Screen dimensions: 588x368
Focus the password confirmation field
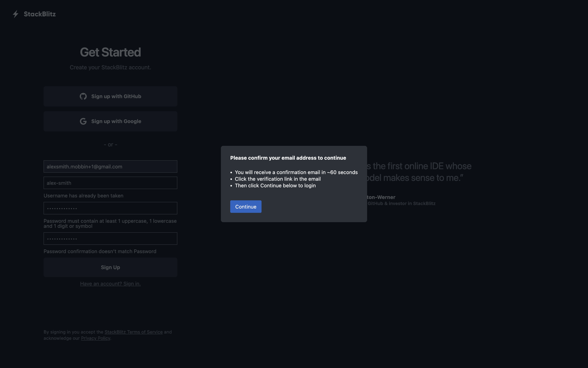[x=110, y=239]
